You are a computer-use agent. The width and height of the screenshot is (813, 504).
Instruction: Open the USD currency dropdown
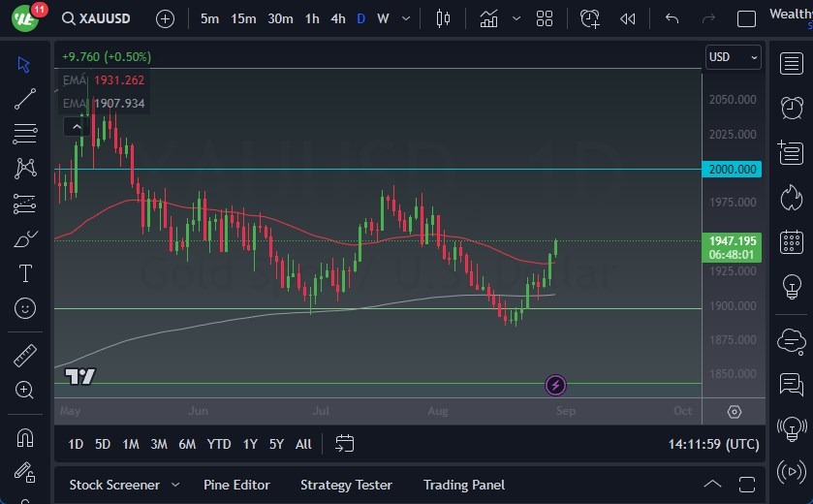point(733,57)
